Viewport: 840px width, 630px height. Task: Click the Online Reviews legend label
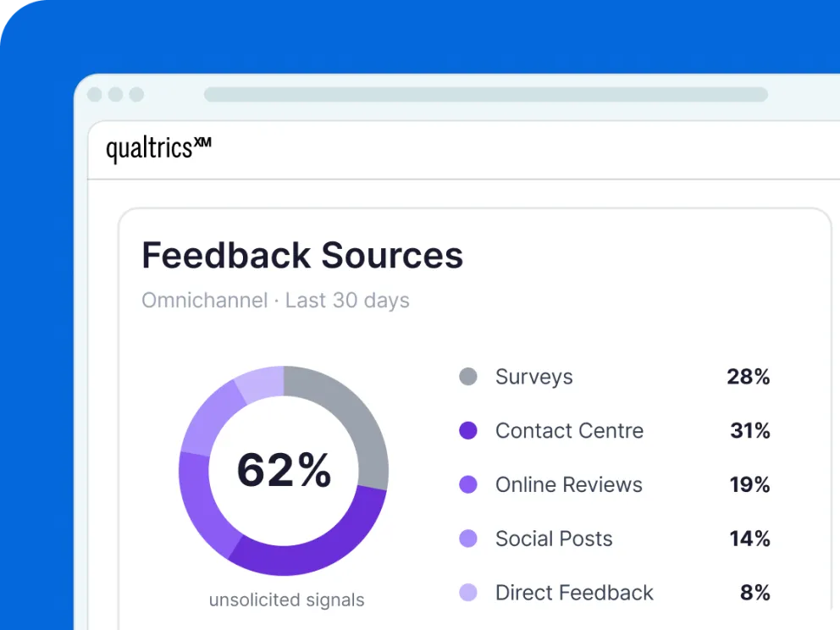coord(569,485)
